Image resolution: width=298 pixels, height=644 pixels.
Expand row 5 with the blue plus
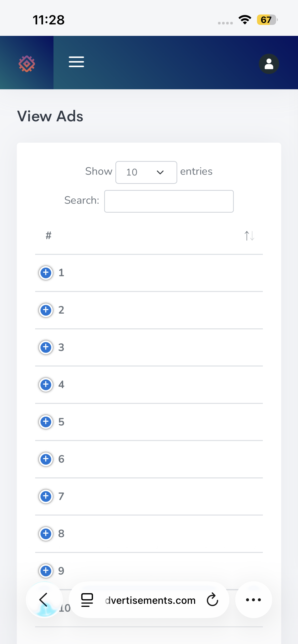(x=46, y=422)
